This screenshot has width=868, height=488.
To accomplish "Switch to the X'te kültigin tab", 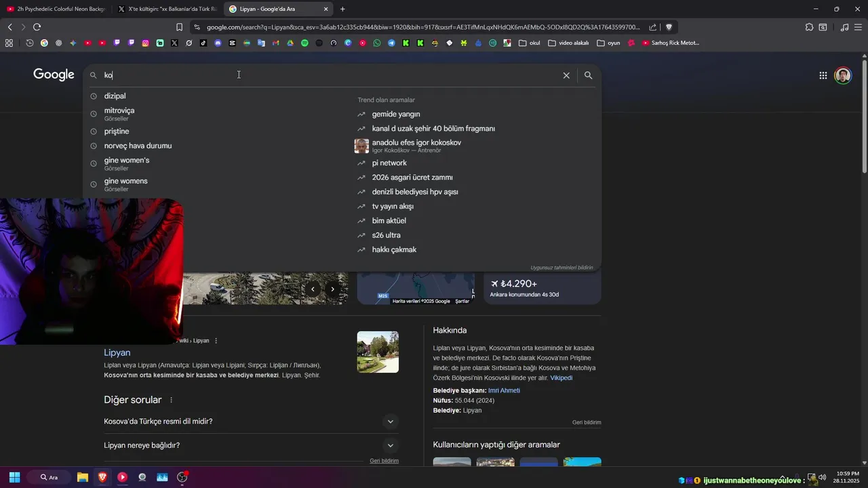I will click(167, 9).
